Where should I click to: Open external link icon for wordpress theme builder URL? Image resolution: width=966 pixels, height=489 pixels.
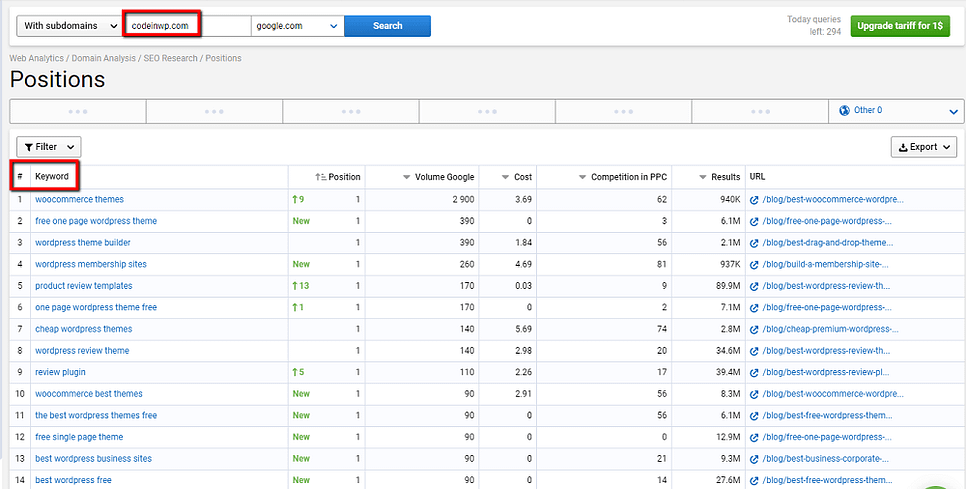tap(754, 243)
